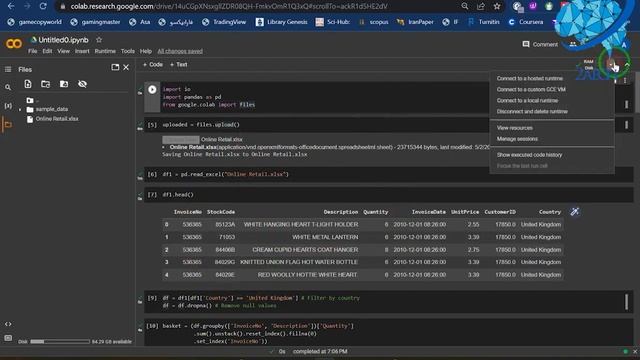Screen dimensions: 640x360
Task: Click the disk usage bar
Action: (x=60, y=342)
